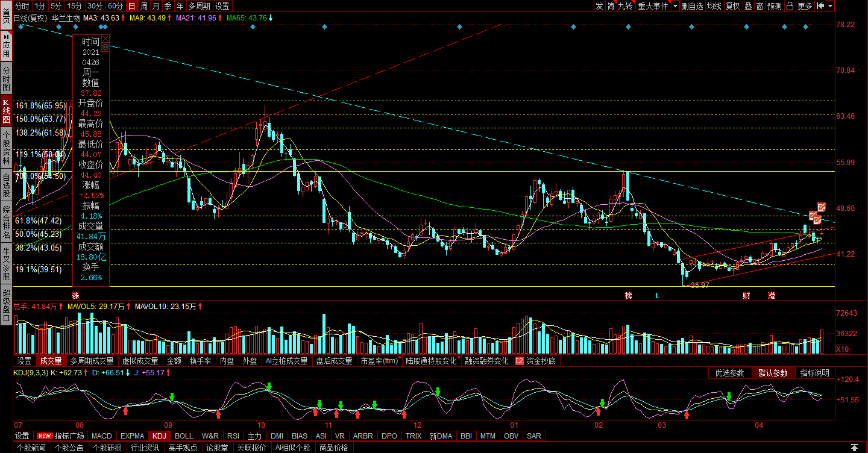868x453 pixels.
Task: Toggle 均线 moving averages
Action: coord(714,6)
